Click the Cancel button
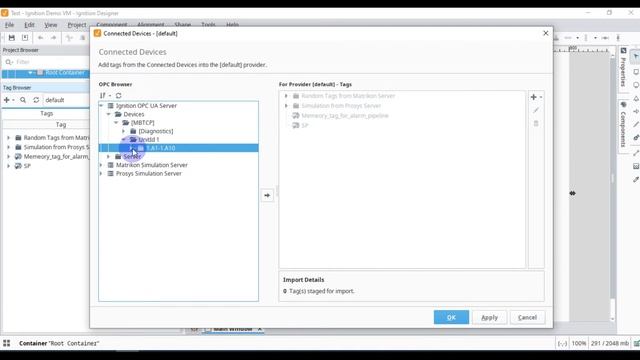The image size is (640, 360). (527, 317)
